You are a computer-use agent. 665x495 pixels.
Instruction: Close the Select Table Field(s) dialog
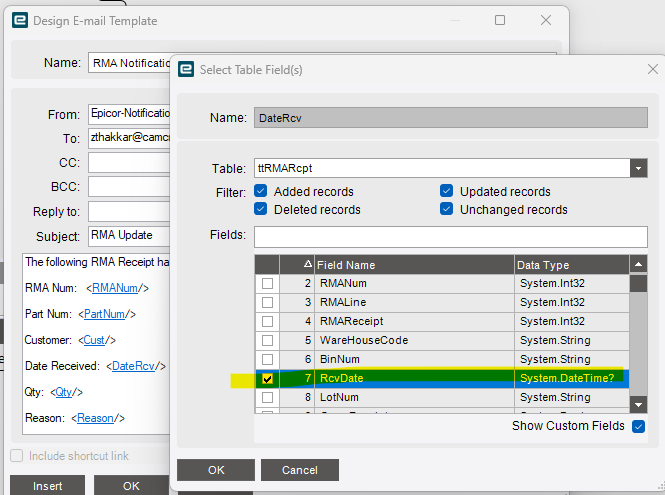coord(653,69)
